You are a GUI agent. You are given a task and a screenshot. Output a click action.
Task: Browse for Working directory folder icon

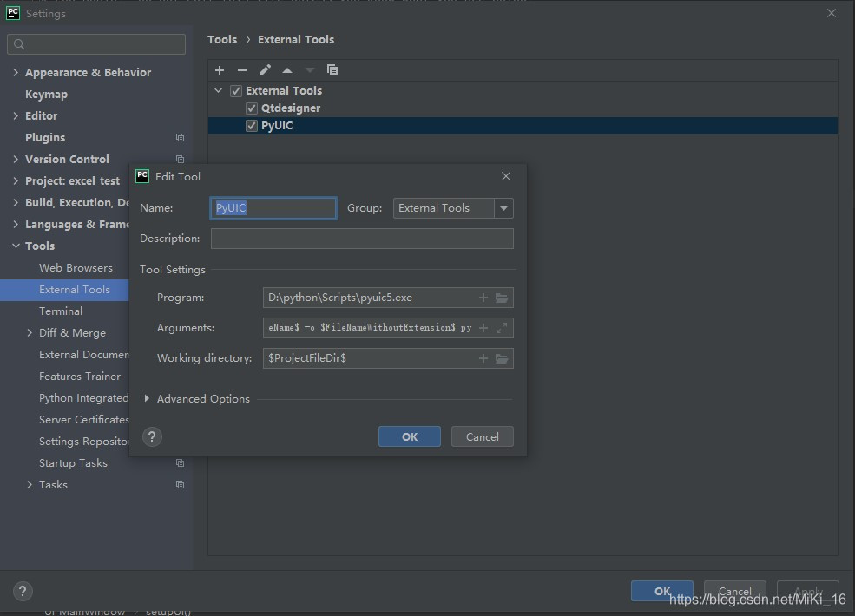point(502,358)
